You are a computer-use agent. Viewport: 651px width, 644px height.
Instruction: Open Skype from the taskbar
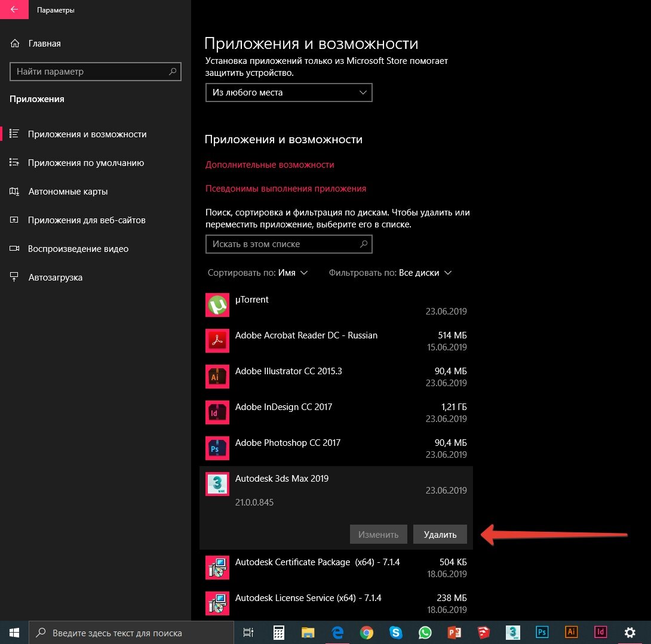pos(395,633)
